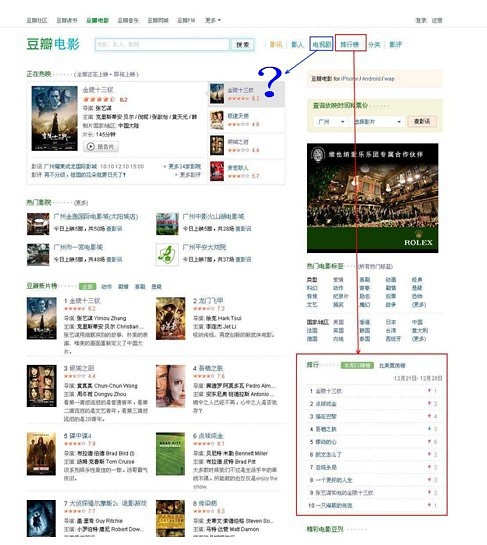Click the 纪录片 tag
487x545 pixels.
(x=340, y=296)
